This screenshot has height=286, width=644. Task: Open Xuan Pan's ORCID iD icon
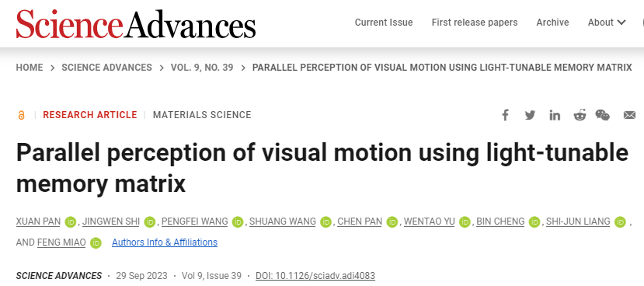coord(71,222)
